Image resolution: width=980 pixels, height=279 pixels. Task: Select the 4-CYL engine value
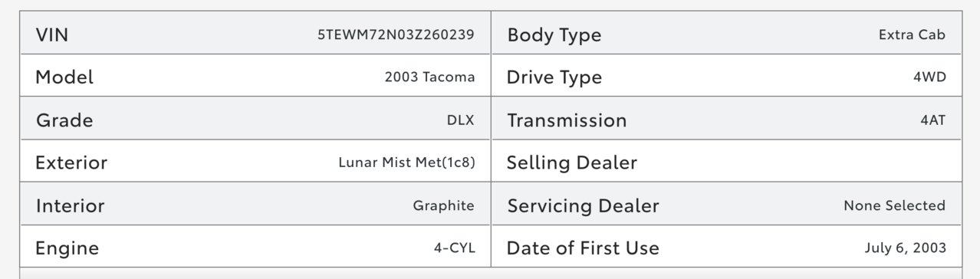click(454, 248)
